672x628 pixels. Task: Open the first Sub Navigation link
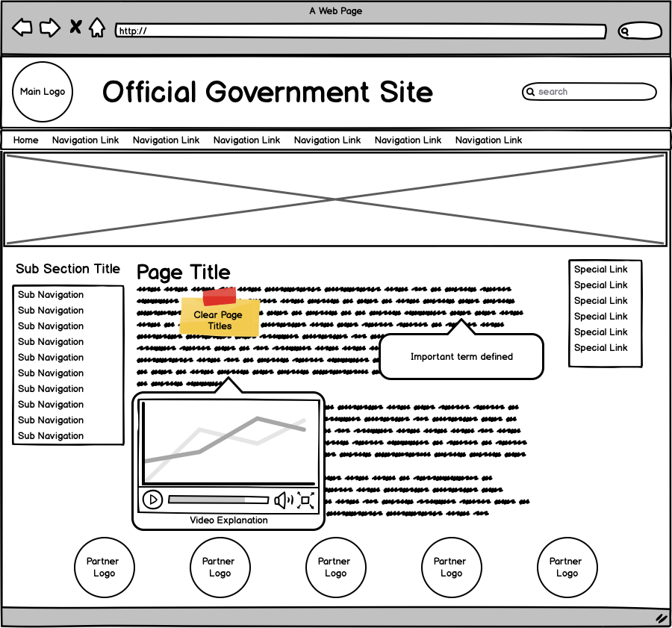coord(51,295)
